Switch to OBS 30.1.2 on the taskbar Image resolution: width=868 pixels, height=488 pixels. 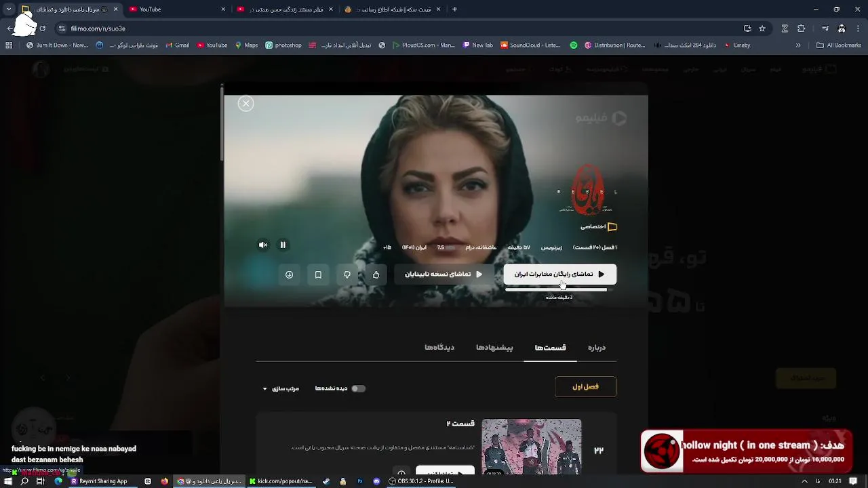421,481
